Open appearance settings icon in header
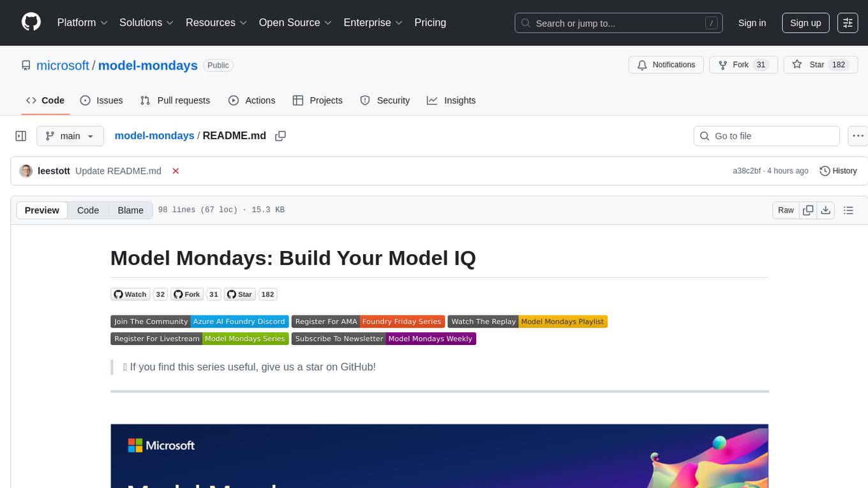 coord(848,23)
